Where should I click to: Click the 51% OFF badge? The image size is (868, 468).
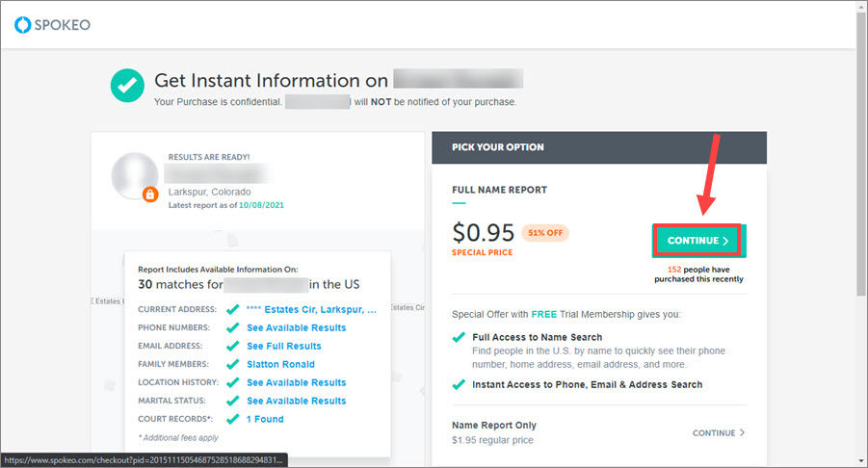click(x=545, y=233)
